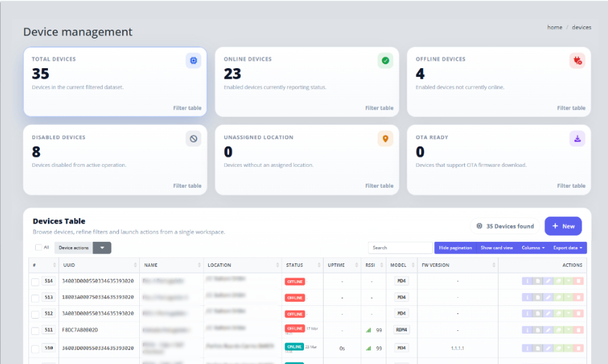Toggle the All select checkbox

(x=39, y=248)
